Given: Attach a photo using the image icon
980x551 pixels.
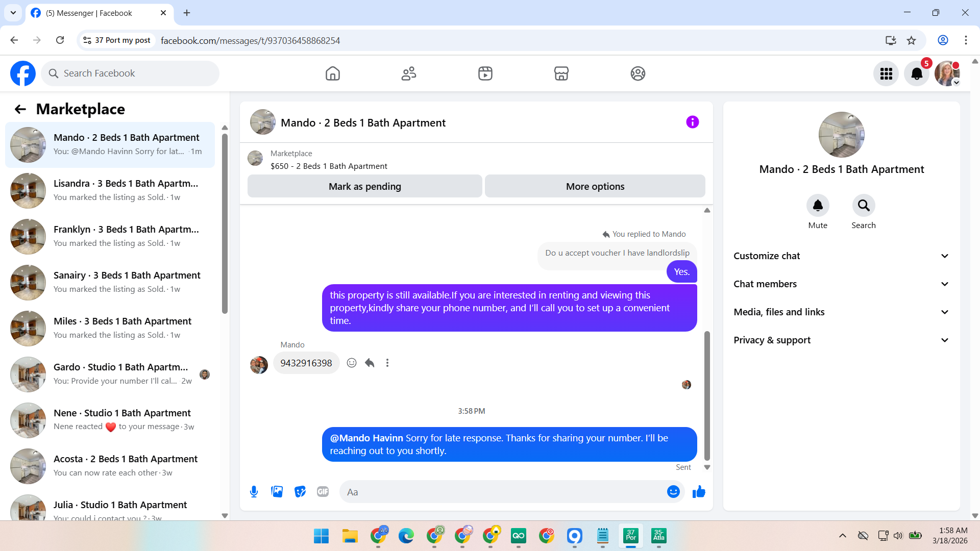Looking at the screenshot, I should [x=277, y=492].
